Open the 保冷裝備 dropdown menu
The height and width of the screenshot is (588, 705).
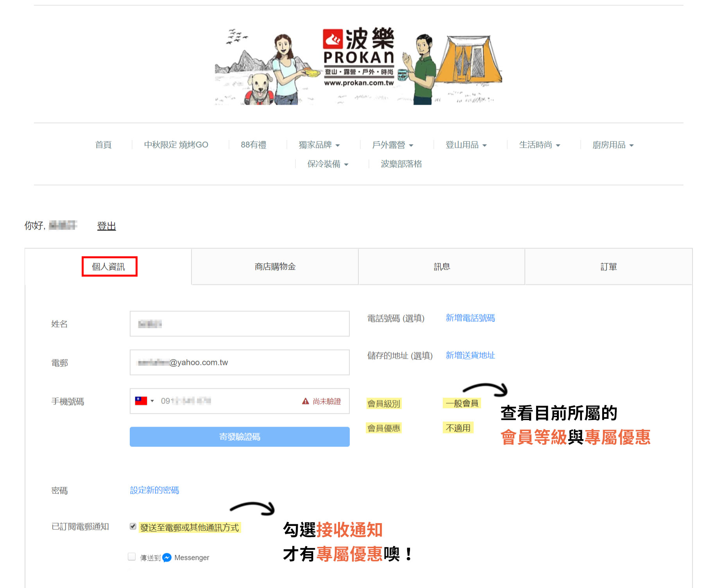point(327,164)
